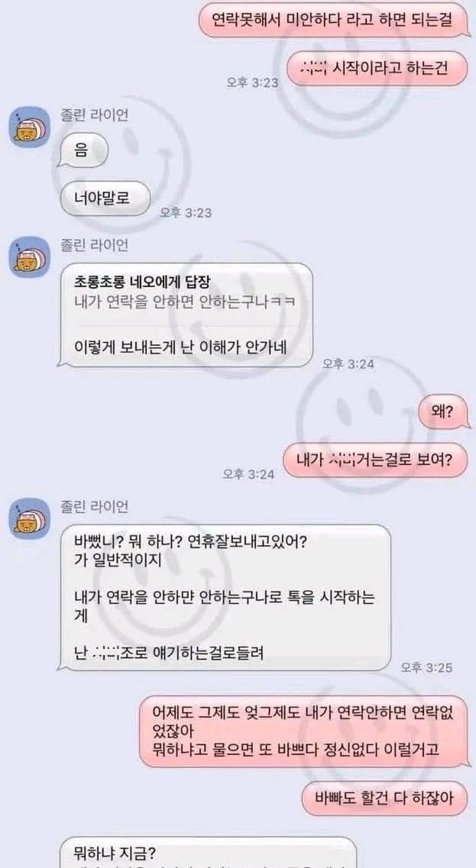Open the avatar next to the '바빴니? 뭐 하나?' message
The height and width of the screenshot is (868, 476).
(x=30, y=518)
